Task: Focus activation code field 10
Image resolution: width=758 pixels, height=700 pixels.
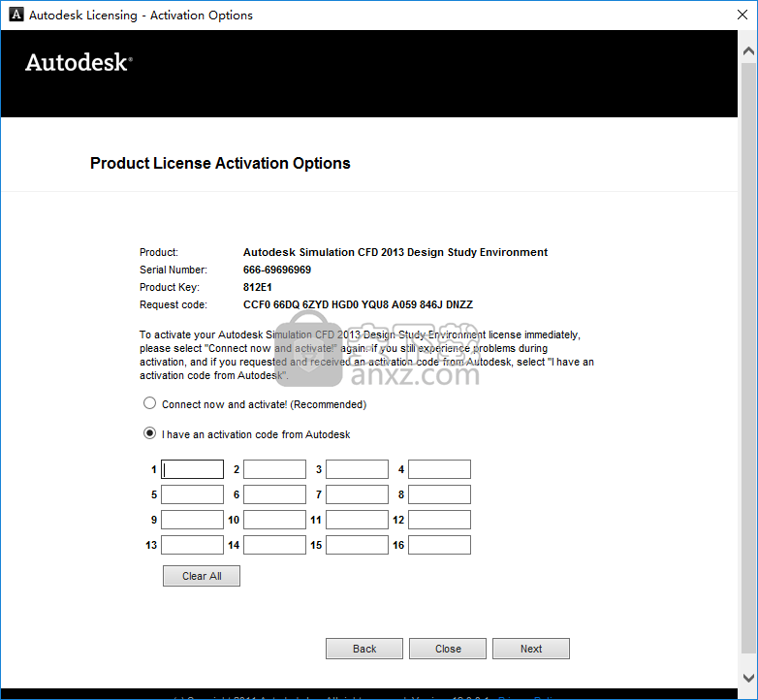Action: click(x=274, y=520)
